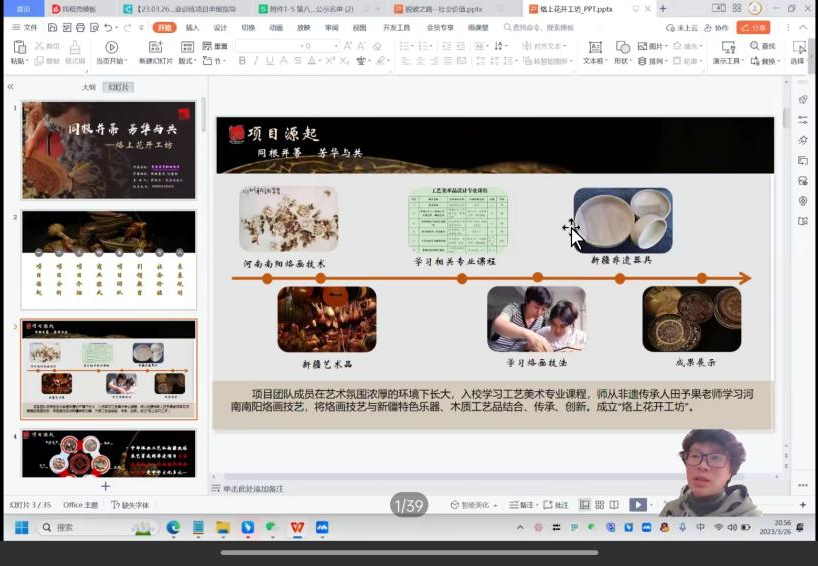Click the orange Share button
818x566 pixels.
(753, 28)
